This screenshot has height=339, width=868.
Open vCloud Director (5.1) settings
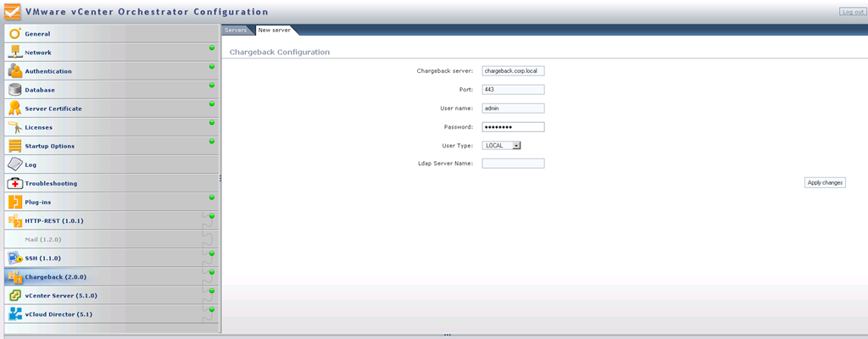pos(111,314)
